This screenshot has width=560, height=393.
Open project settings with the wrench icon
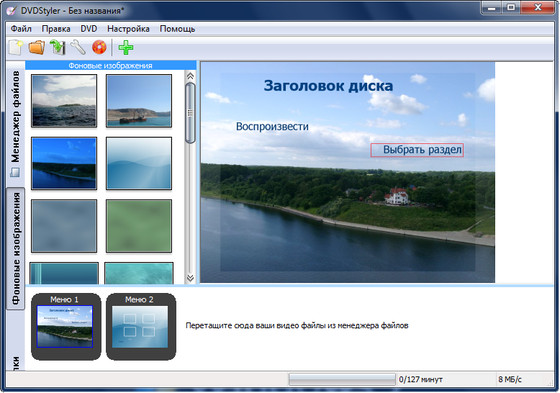(78, 48)
